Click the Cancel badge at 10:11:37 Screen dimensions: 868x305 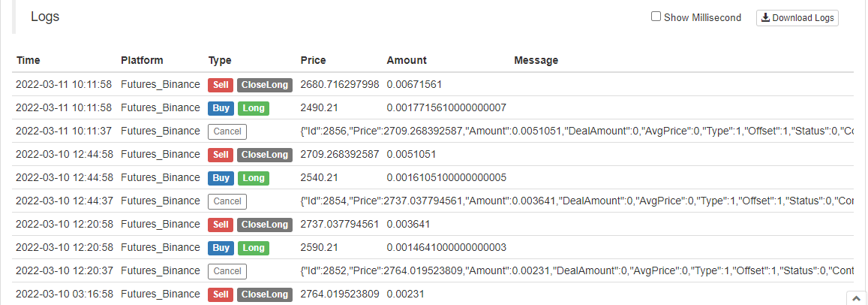pyautogui.click(x=227, y=131)
